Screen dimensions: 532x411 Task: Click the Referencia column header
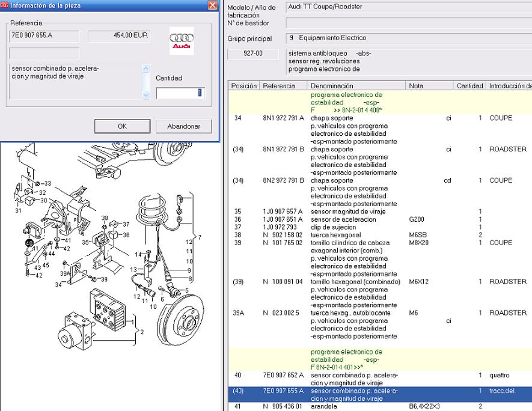point(283,86)
